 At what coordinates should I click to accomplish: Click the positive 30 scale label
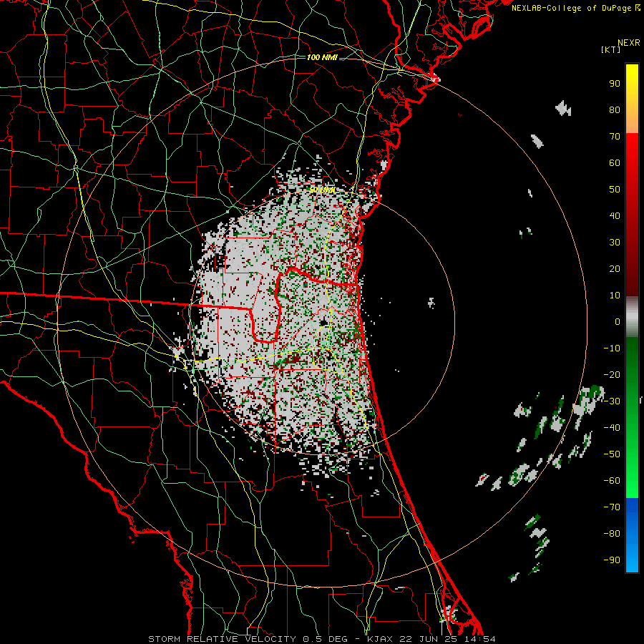point(615,243)
